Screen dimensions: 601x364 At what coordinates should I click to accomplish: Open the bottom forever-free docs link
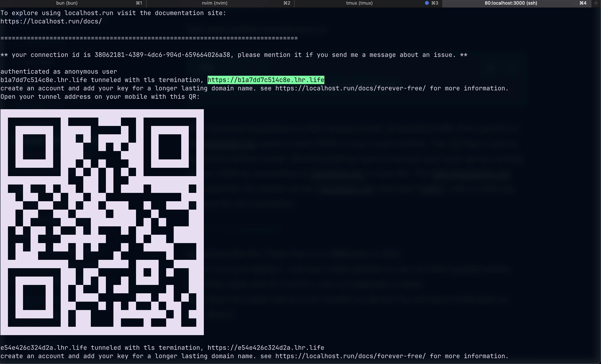tap(351, 356)
